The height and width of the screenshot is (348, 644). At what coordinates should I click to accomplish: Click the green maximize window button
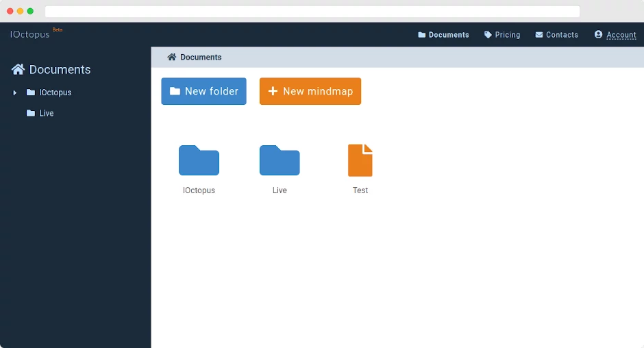[30, 11]
